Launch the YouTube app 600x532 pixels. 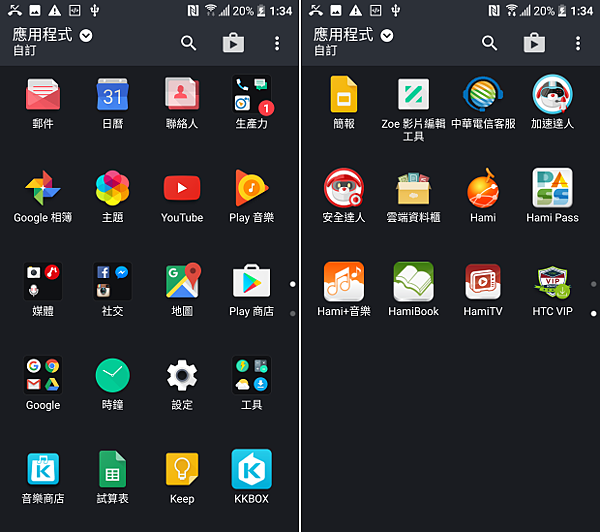click(x=182, y=188)
